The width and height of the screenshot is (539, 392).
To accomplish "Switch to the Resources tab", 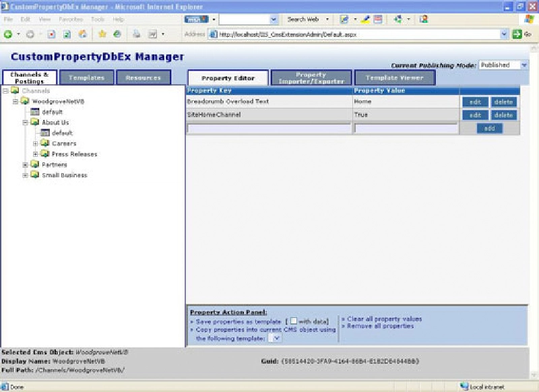I will (144, 77).
